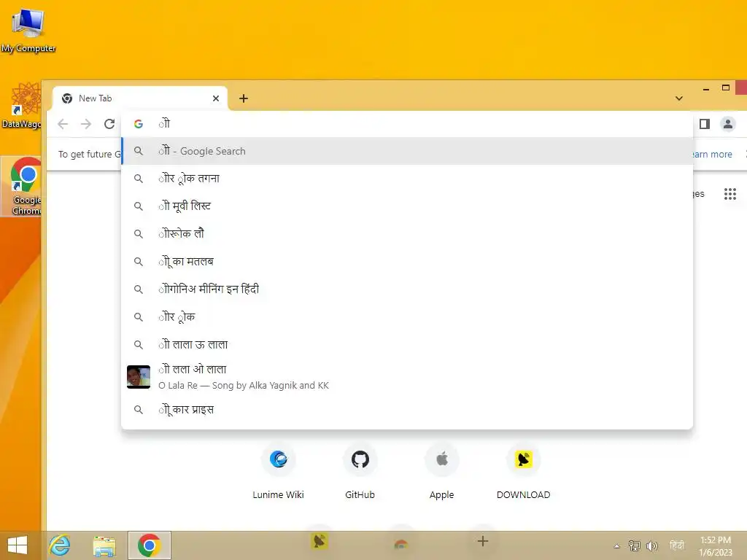Close the New Tab tab

click(x=216, y=98)
